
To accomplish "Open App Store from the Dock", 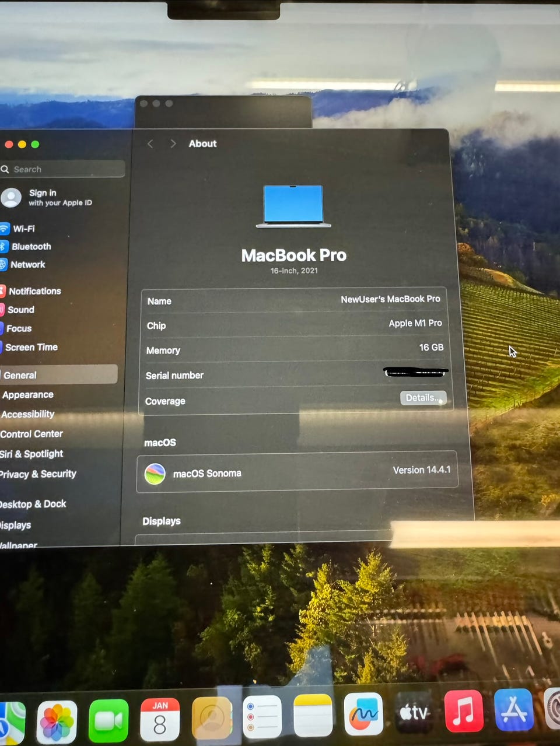I will click(514, 710).
